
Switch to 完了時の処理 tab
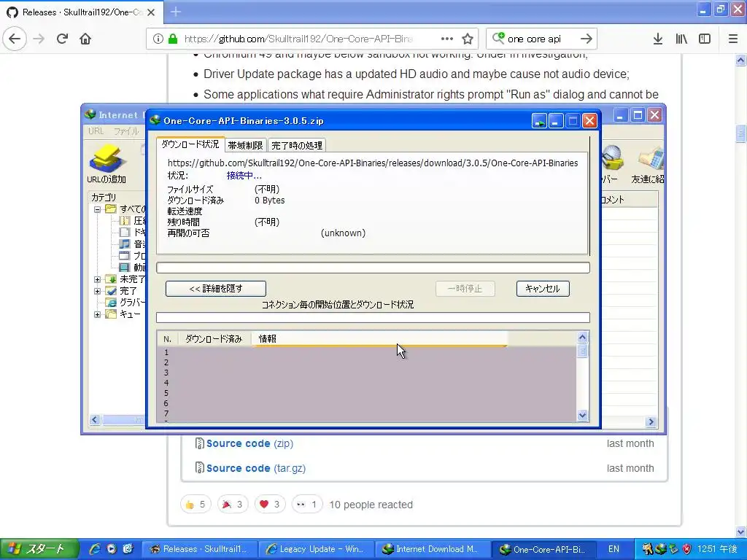tap(297, 145)
